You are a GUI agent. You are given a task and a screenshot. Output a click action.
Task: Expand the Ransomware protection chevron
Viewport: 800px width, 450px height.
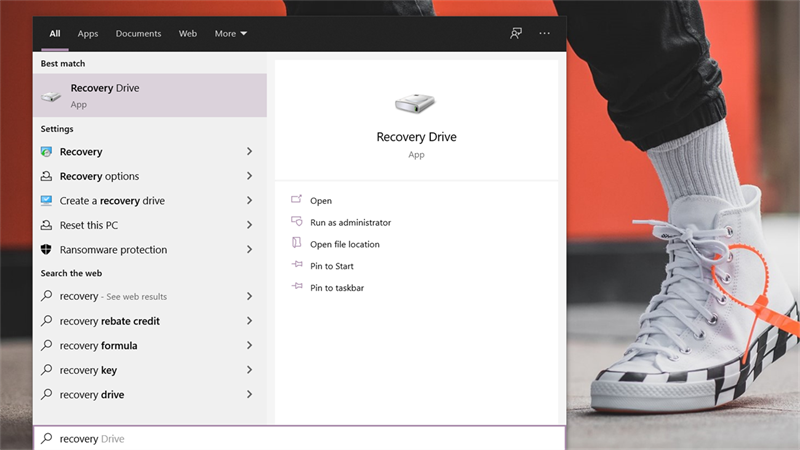tap(249, 249)
